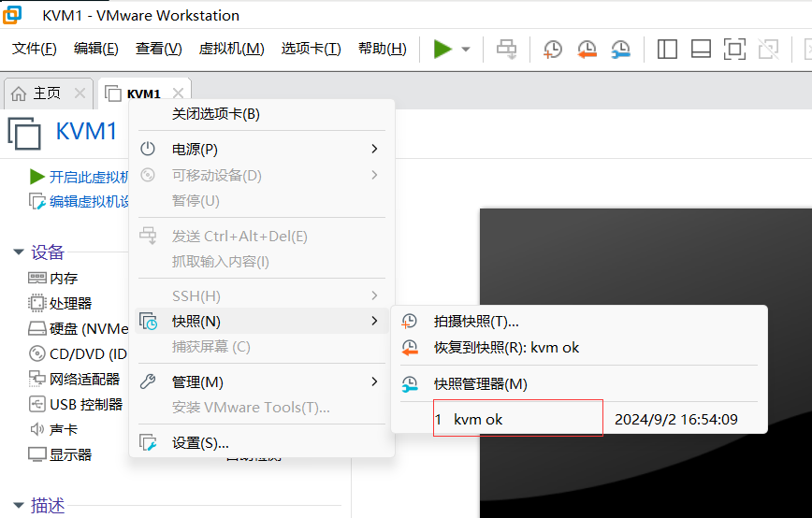Screen dimensions: 812x518
Task: Click the 快照(N) menu entry
Action: (262, 322)
